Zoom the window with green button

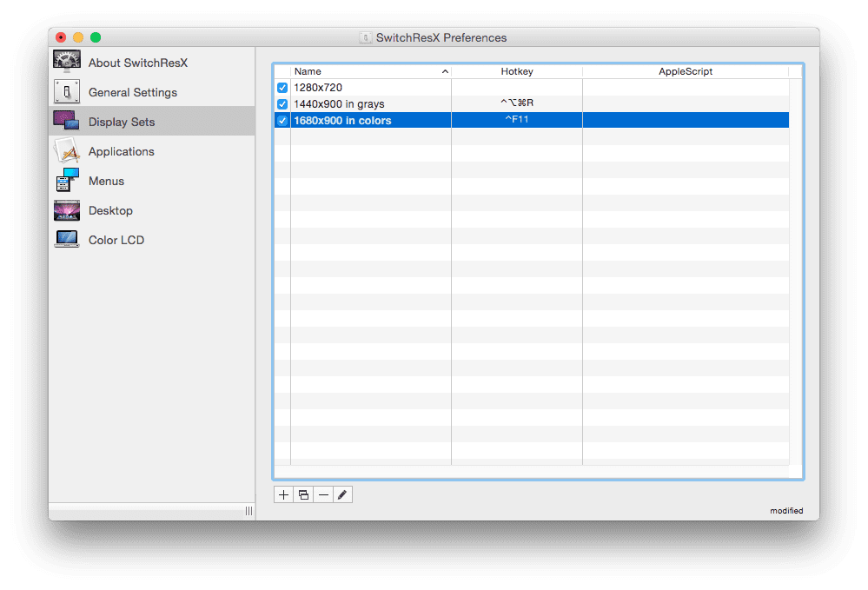[96, 37]
